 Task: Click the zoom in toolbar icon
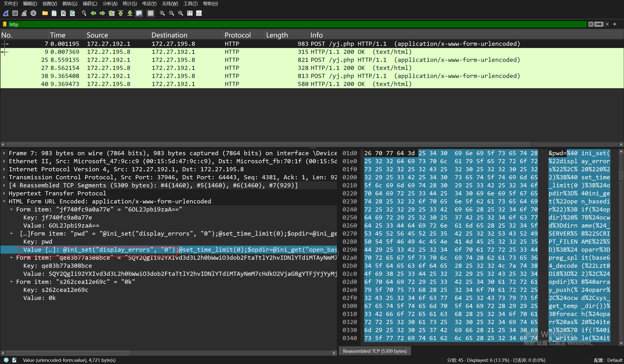(162, 13)
